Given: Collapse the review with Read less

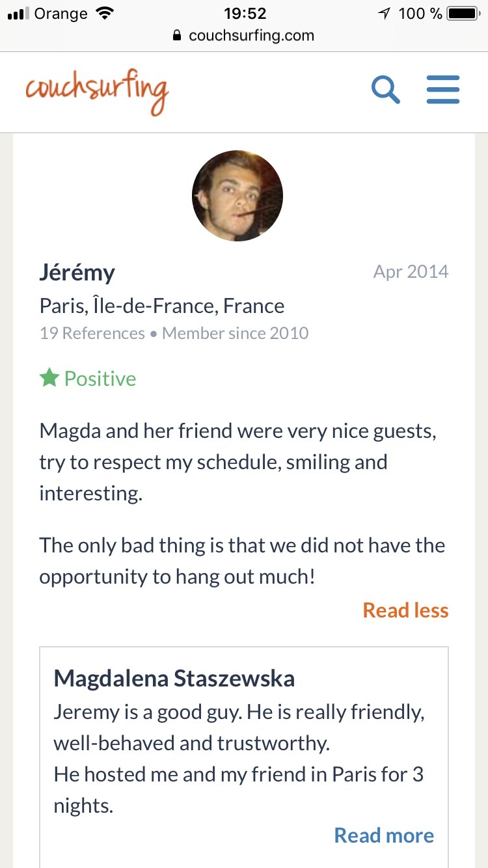Looking at the screenshot, I should [405, 610].
